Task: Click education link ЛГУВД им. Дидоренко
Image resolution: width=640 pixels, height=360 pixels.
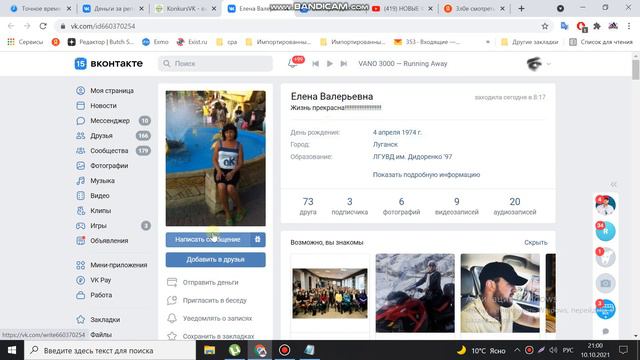Action: 412,157
